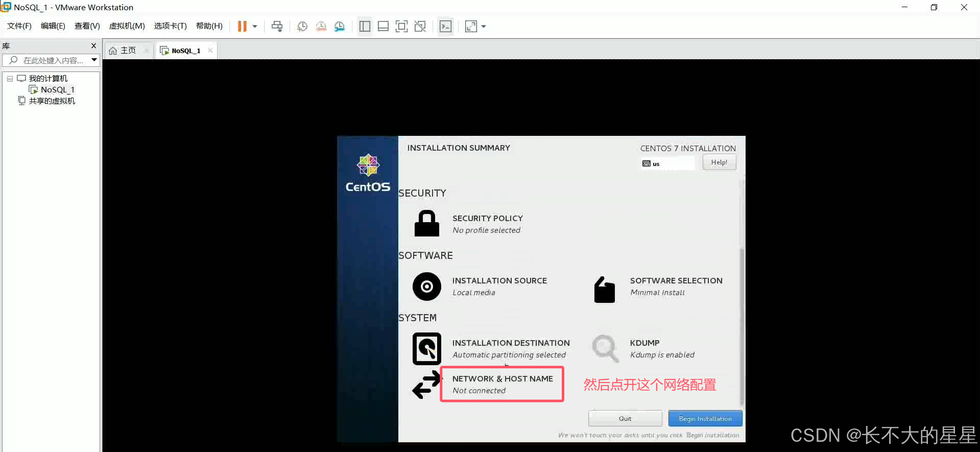Click the Help! button
Screen dimensions: 980x452
(x=719, y=162)
